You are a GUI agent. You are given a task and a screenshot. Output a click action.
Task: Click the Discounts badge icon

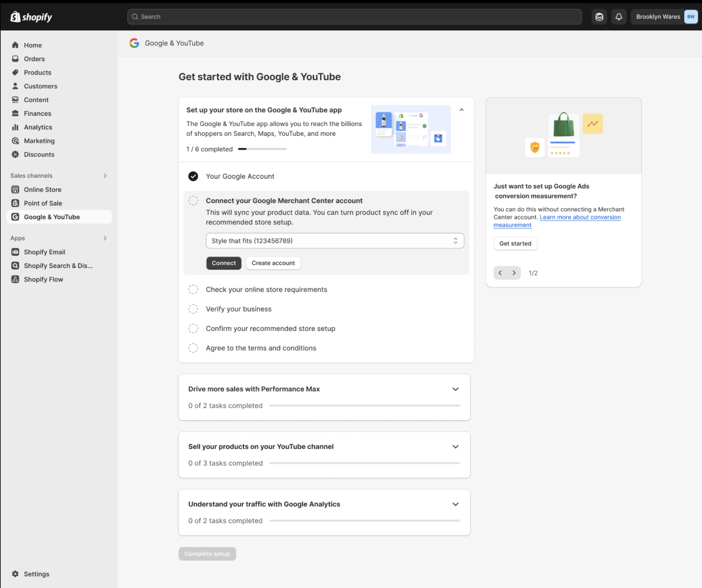(15, 154)
